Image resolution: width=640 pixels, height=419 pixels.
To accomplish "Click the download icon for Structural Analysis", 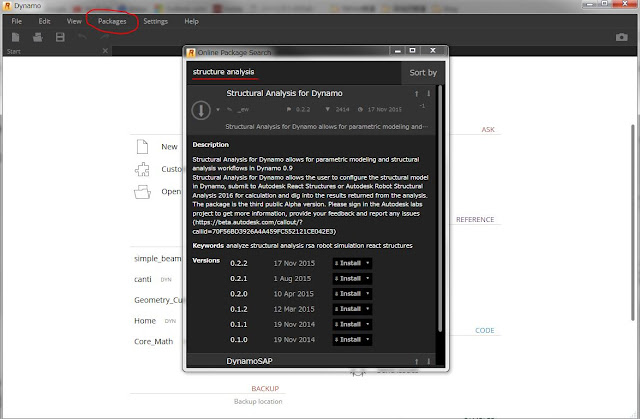I will [x=201, y=110].
